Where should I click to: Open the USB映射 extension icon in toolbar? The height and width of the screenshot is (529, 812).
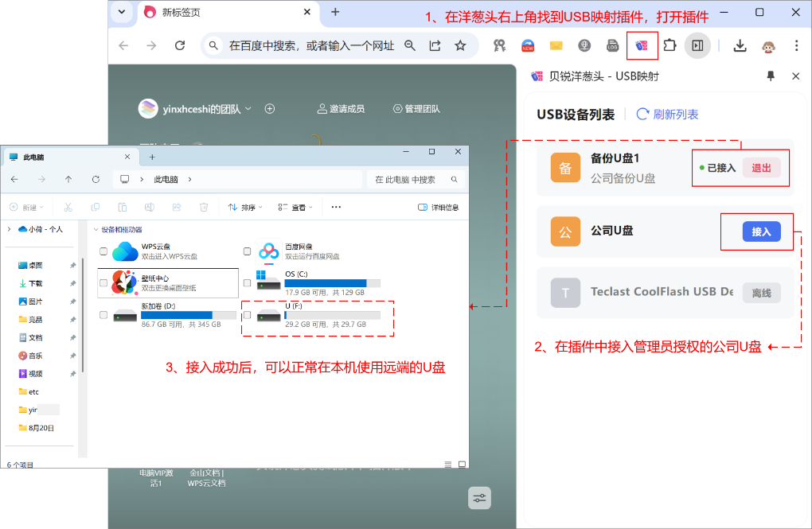pos(642,45)
